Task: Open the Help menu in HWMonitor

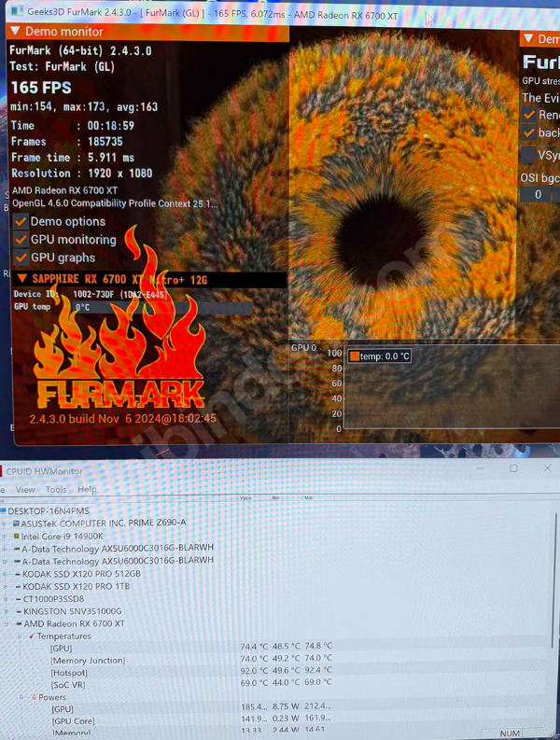Action: pos(87,489)
